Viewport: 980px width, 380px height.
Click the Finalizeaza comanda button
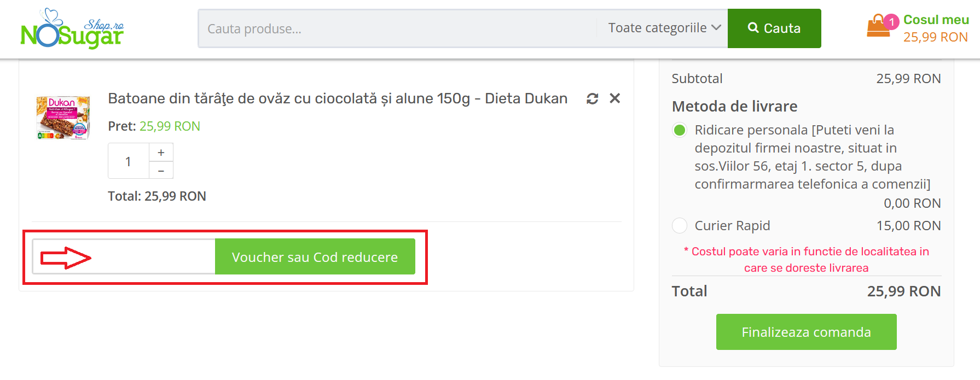(806, 332)
